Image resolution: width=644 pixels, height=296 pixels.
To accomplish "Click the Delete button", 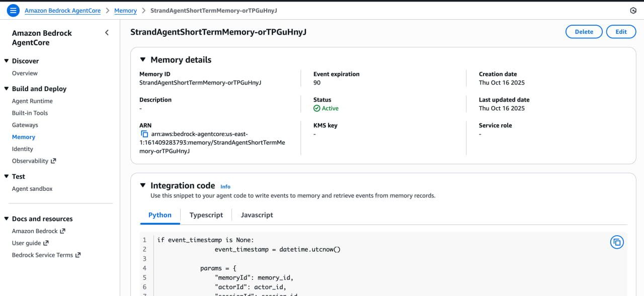I will tap(584, 32).
